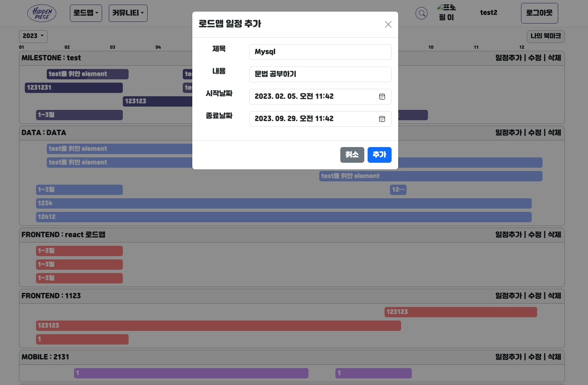
Task: Open the start date calendar picker
Action: [382, 97]
